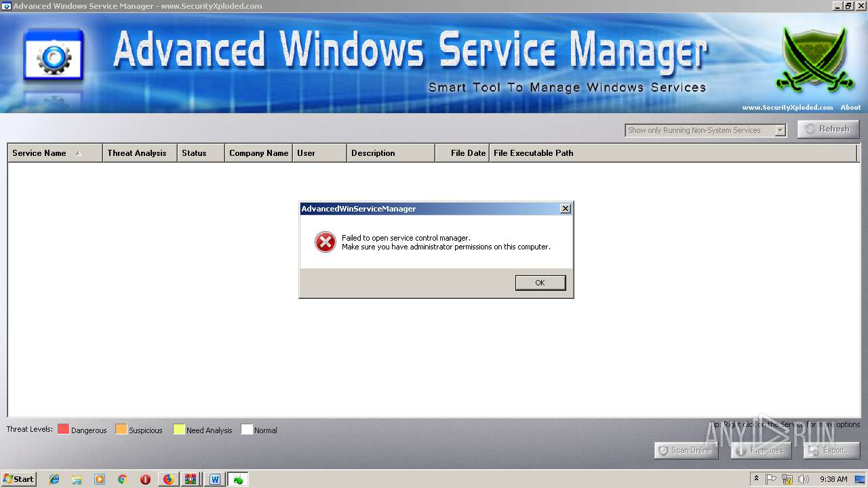Click the Need Analysis yellow swatch
868x488 pixels.
(178, 429)
